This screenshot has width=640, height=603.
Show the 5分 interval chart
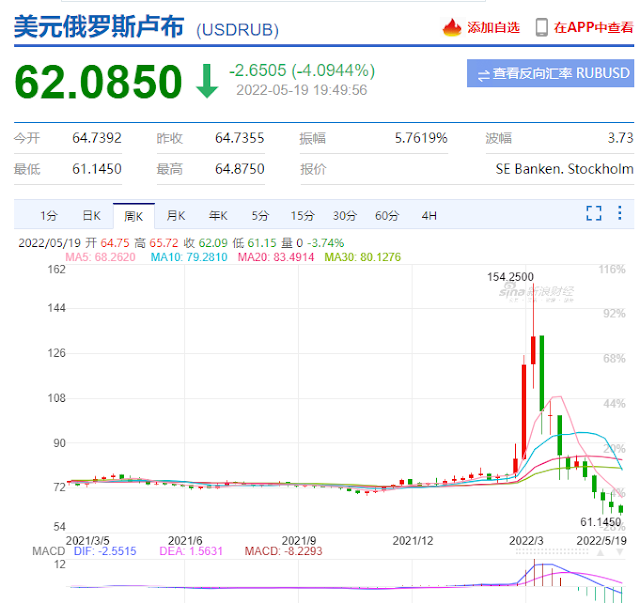coord(260,215)
